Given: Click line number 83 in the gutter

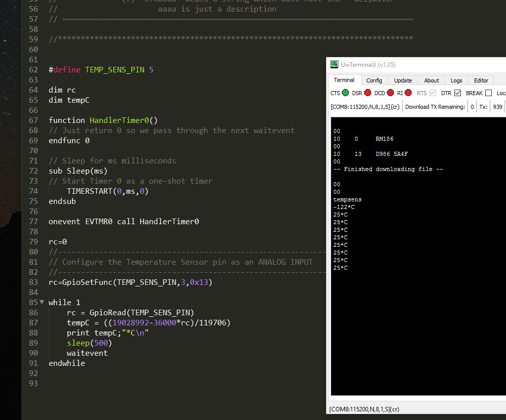Looking at the screenshot, I should (x=33, y=282).
